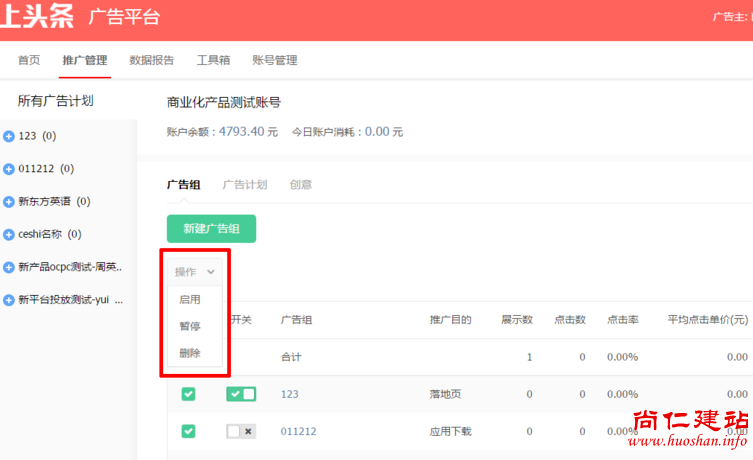Image resolution: width=753 pixels, height=460 pixels.
Task: Expand 新平台投放测试 plus icon
Action: (9, 300)
